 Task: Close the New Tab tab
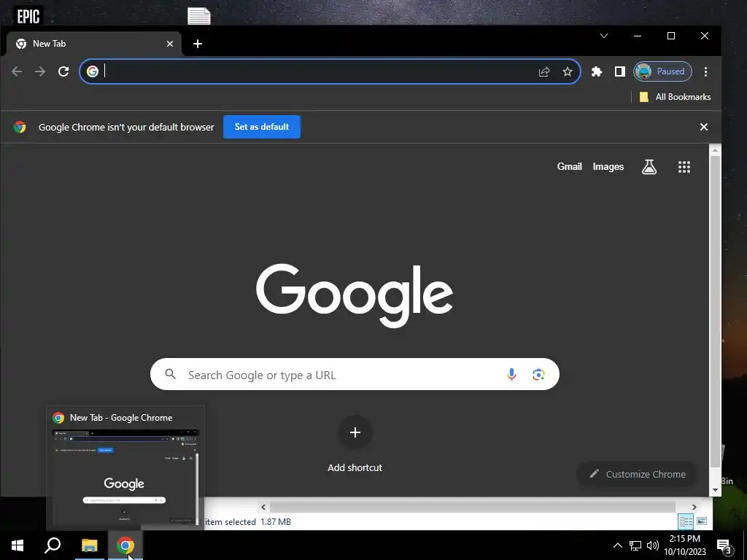(170, 44)
